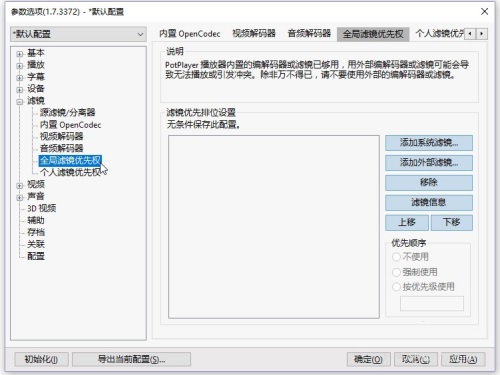Viewport: 500px width, 375px height.
Task: Expand the 基本 tree node
Action: 20,54
